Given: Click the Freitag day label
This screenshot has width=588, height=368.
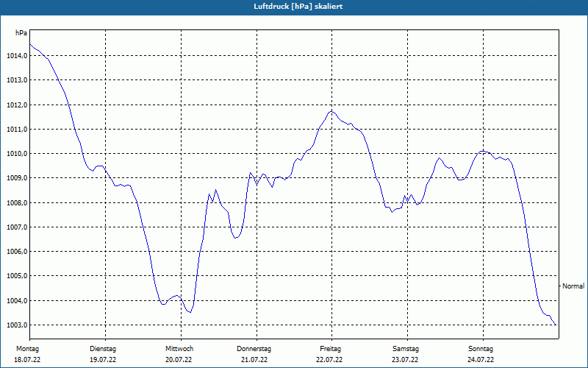Looking at the screenshot, I should point(330,349).
